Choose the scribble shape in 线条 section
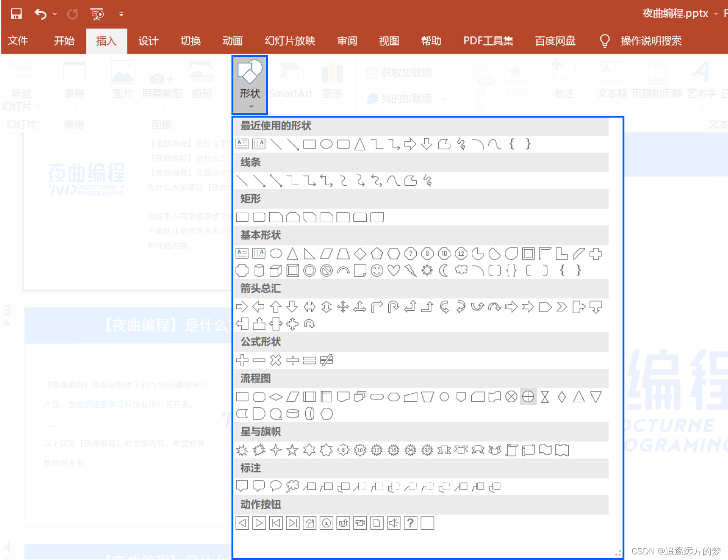Image resolution: width=728 pixels, height=560 pixels. [x=427, y=181]
